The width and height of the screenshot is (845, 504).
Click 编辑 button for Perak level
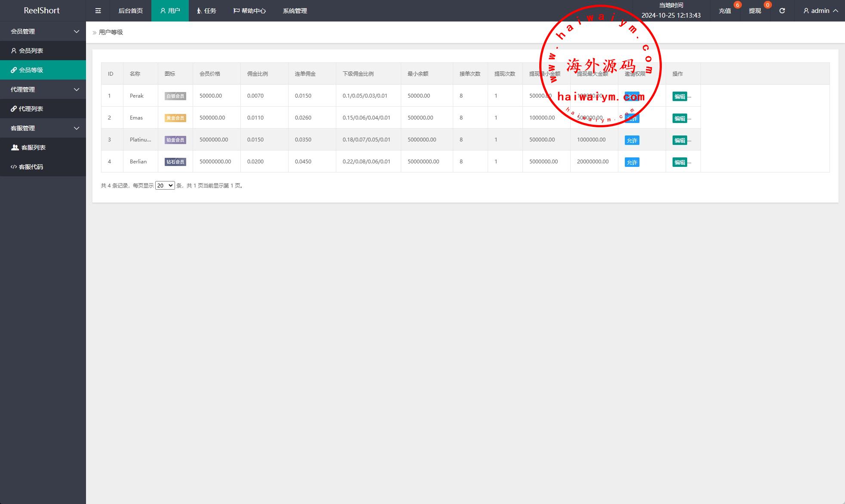(679, 96)
